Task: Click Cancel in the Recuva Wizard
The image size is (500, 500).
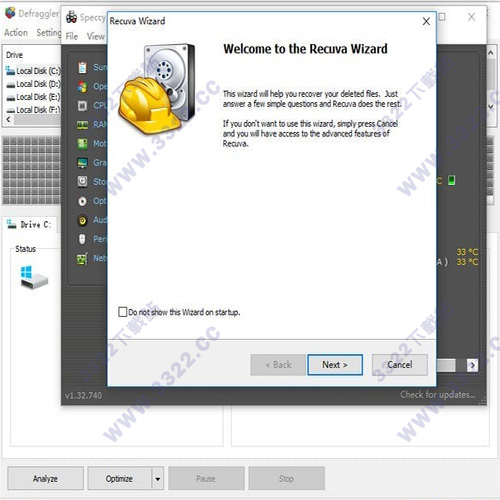Action: coord(400,365)
